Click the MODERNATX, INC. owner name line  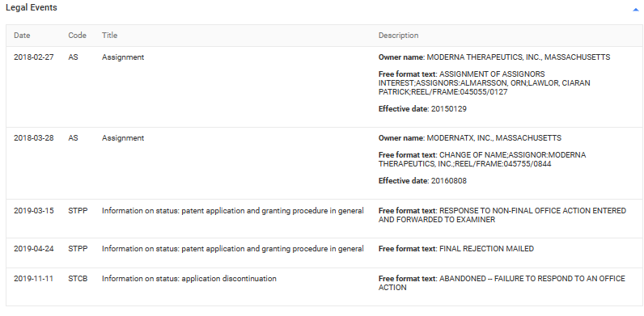pyautogui.click(x=470, y=138)
